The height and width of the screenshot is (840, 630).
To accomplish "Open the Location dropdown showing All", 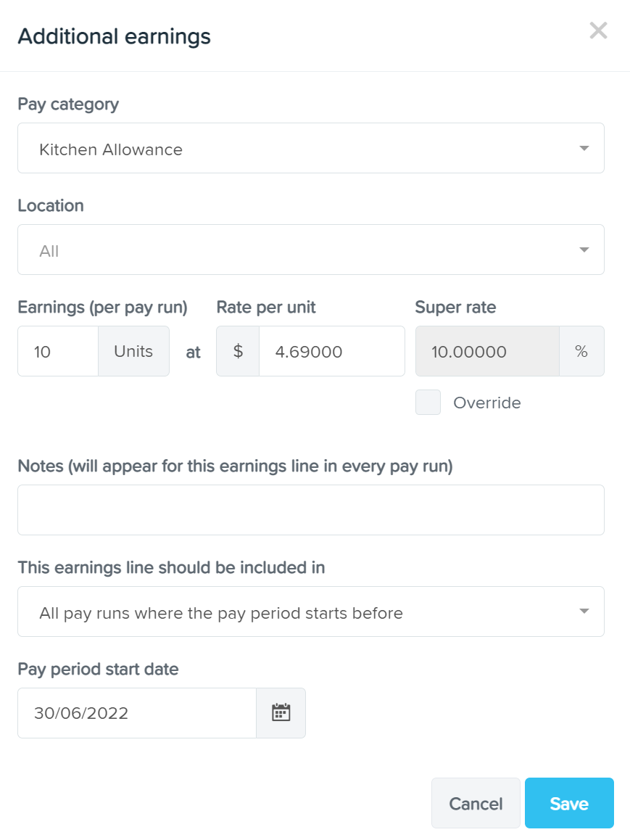I will pyautogui.click(x=311, y=250).
